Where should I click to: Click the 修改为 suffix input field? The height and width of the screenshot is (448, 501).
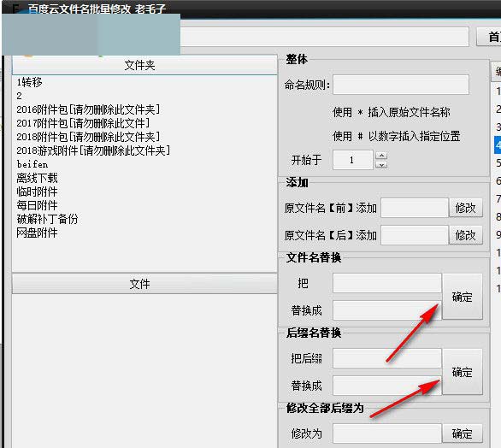[387, 433]
